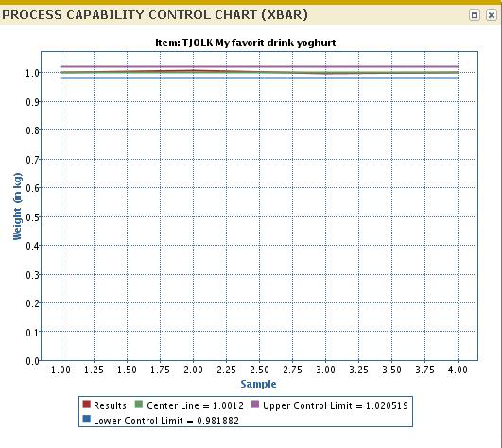Click the Lower Control Limit line at sample 1.00

[61, 78]
